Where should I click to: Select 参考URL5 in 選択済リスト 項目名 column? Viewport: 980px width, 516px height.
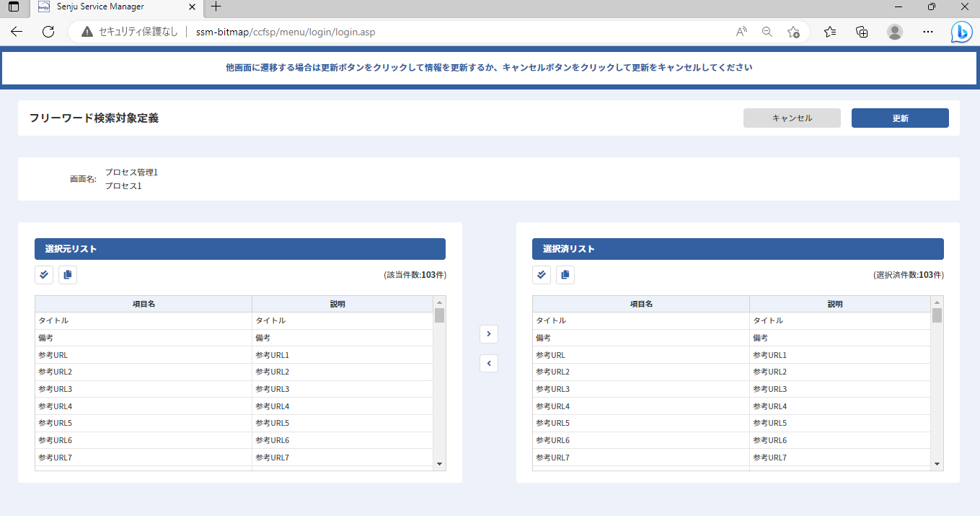(641, 423)
